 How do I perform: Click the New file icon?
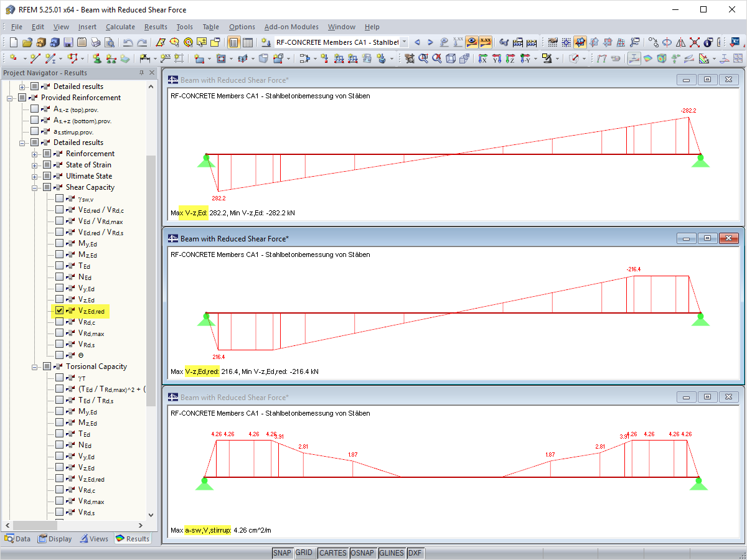[13, 42]
